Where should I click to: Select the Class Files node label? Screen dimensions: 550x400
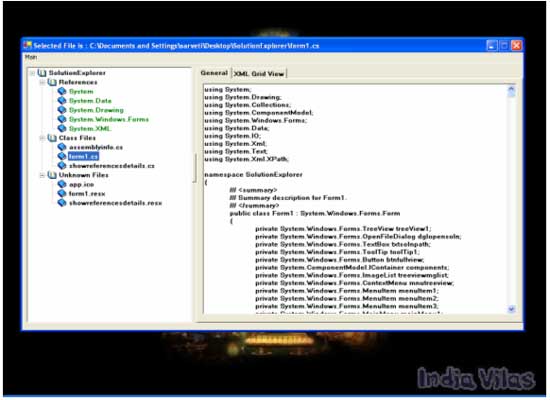click(77, 138)
